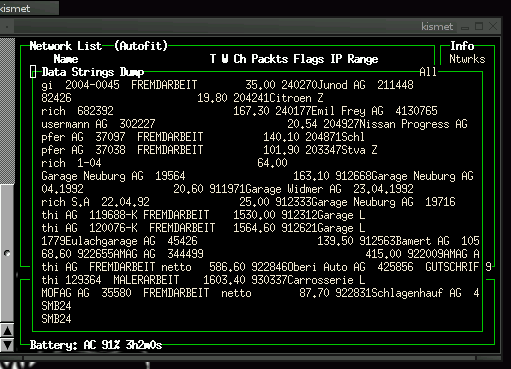Click the Ntwrks label in Info panel
The width and height of the screenshot is (511, 369).
tap(467, 59)
